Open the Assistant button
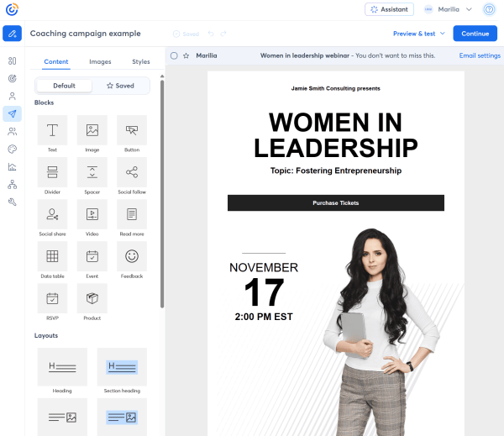Image resolution: width=504 pixels, height=436 pixels. [x=389, y=9]
